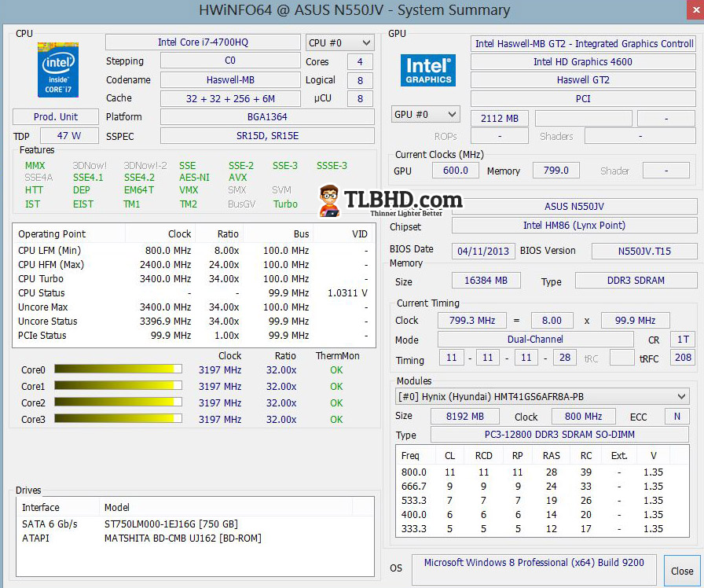Viewport: 704px width, 588px height.
Task: Click the GPU memory 2112 MB field
Action: coord(499,118)
